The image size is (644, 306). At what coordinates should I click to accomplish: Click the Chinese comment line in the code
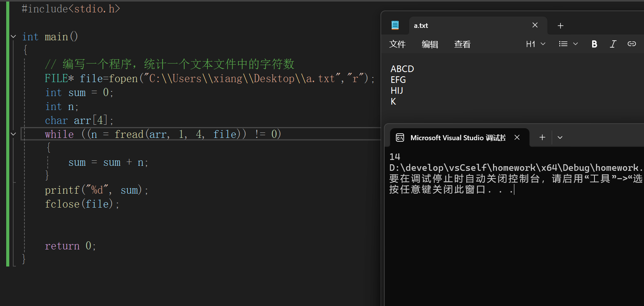point(170,64)
